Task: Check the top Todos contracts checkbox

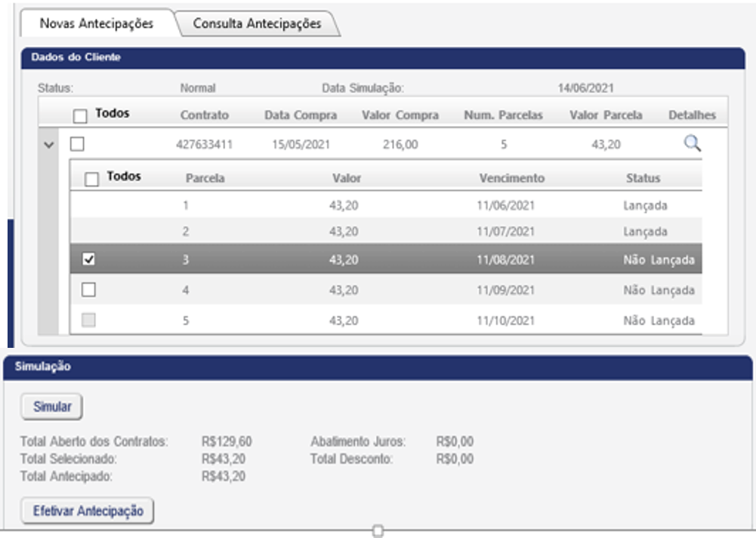Action: pos(80,116)
